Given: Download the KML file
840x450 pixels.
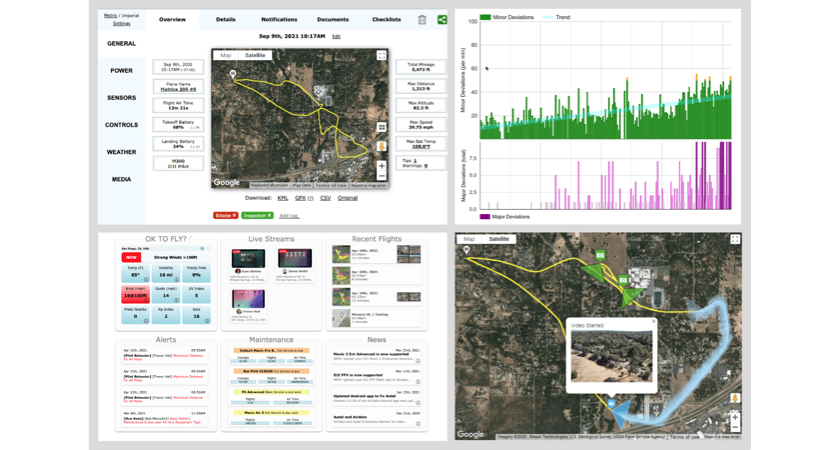Looking at the screenshot, I should coord(283,198).
